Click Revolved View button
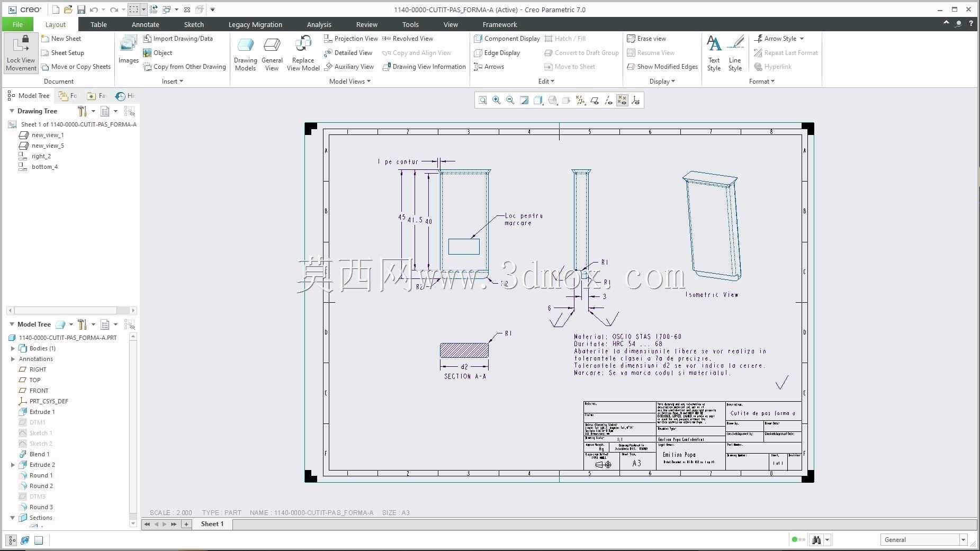This screenshot has height=551, width=980. click(408, 39)
